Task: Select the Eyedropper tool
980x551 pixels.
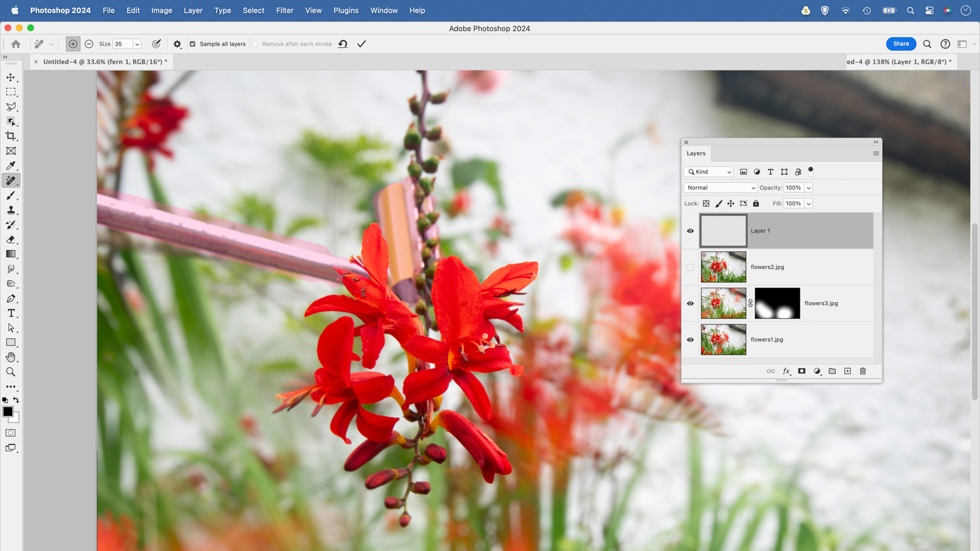Action: click(x=11, y=166)
